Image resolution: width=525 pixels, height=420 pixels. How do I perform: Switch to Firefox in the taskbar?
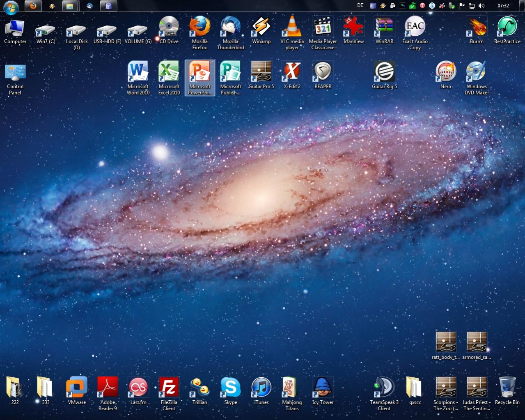click(33, 6)
